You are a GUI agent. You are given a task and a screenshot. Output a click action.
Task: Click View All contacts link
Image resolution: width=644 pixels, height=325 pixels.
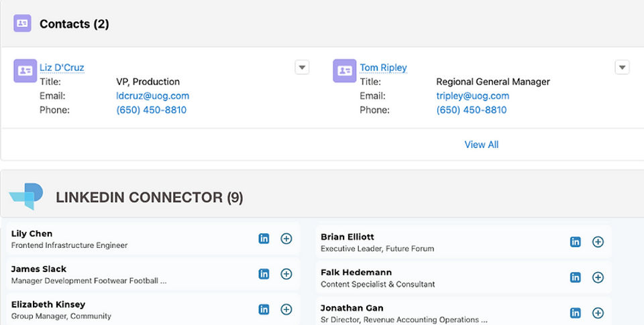pyautogui.click(x=481, y=145)
